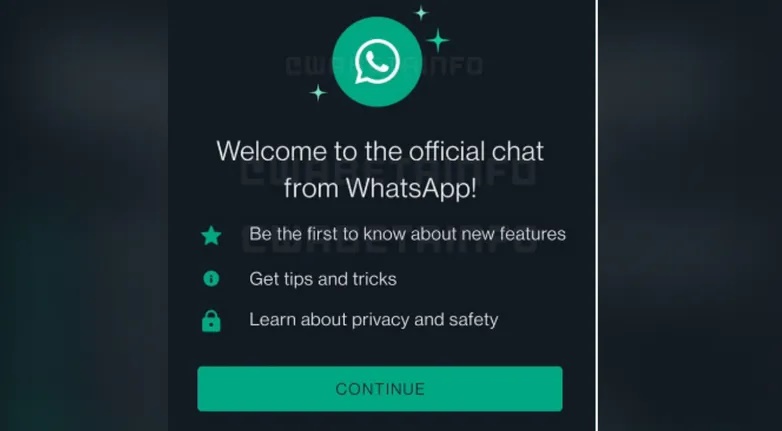The width and height of the screenshot is (782, 431).
Task: Click the WhatsApp logo circle
Action: coord(377,62)
